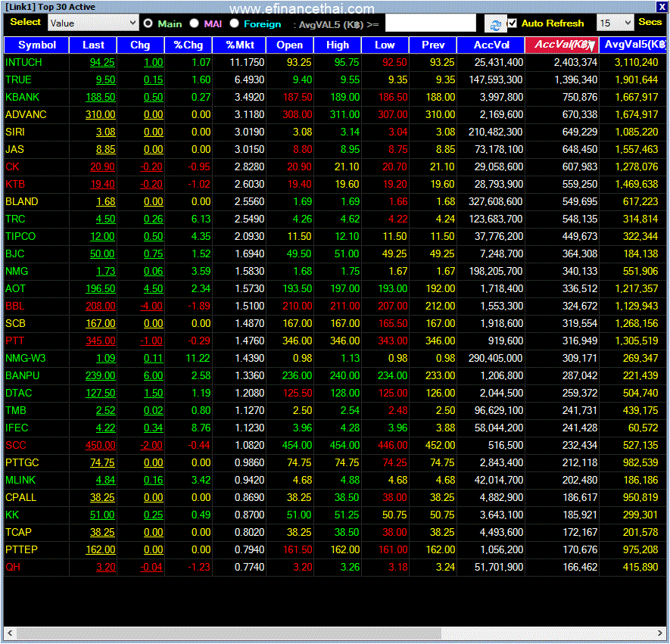Select the TRUE symbol
670x644 pixels.
coord(18,80)
